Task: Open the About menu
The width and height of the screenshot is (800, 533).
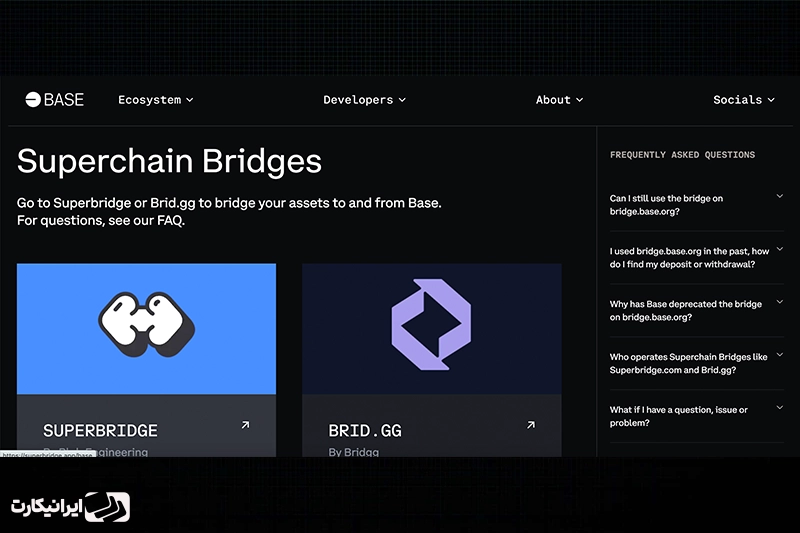Action: 559,100
